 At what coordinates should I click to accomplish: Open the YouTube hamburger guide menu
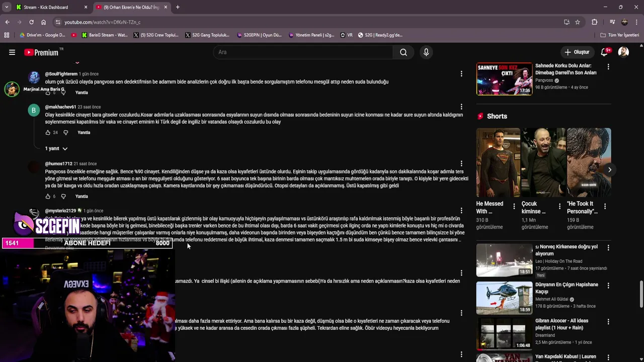(x=12, y=52)
